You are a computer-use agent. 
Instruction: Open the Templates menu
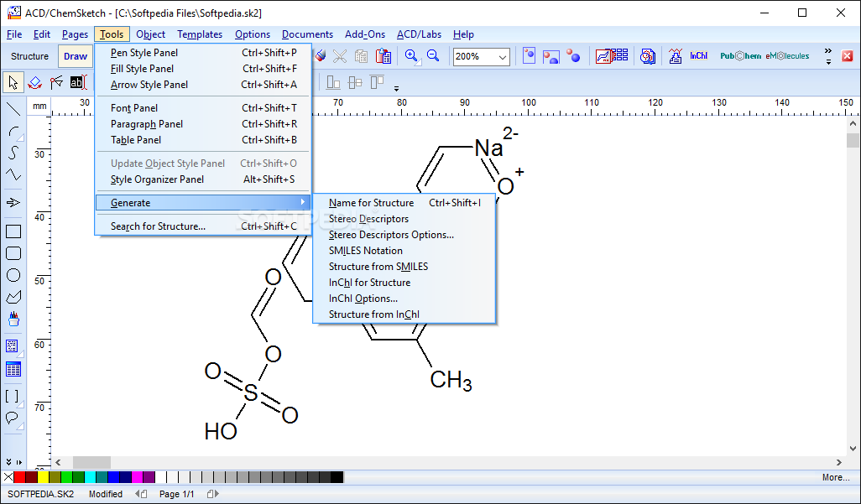200,34
